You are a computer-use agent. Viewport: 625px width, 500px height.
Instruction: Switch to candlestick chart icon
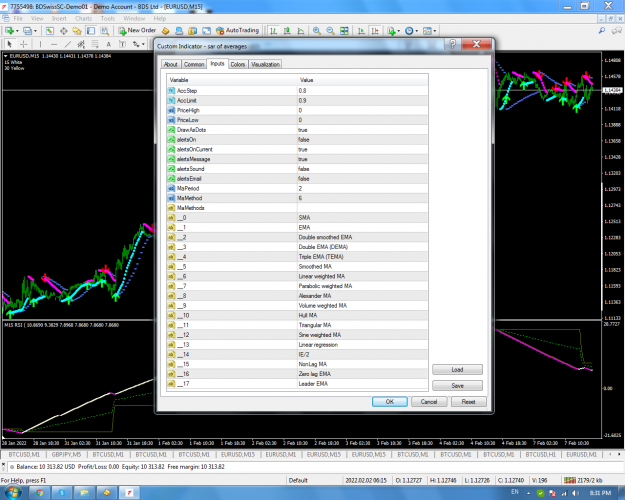(x=287, y=31)
